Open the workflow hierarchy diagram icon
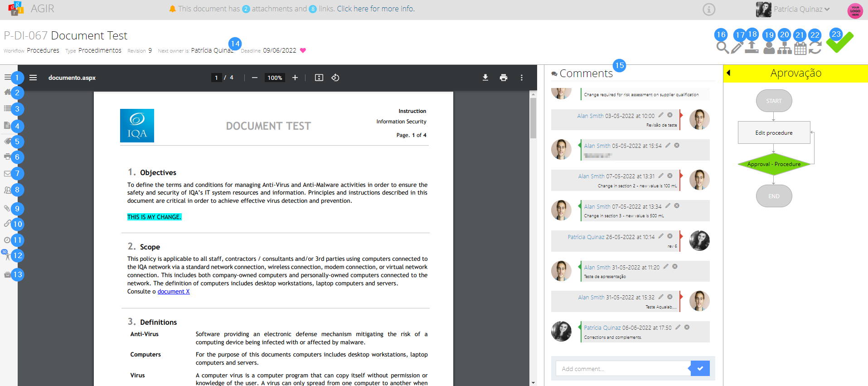868x386 pixels. [x=785, y=48]
